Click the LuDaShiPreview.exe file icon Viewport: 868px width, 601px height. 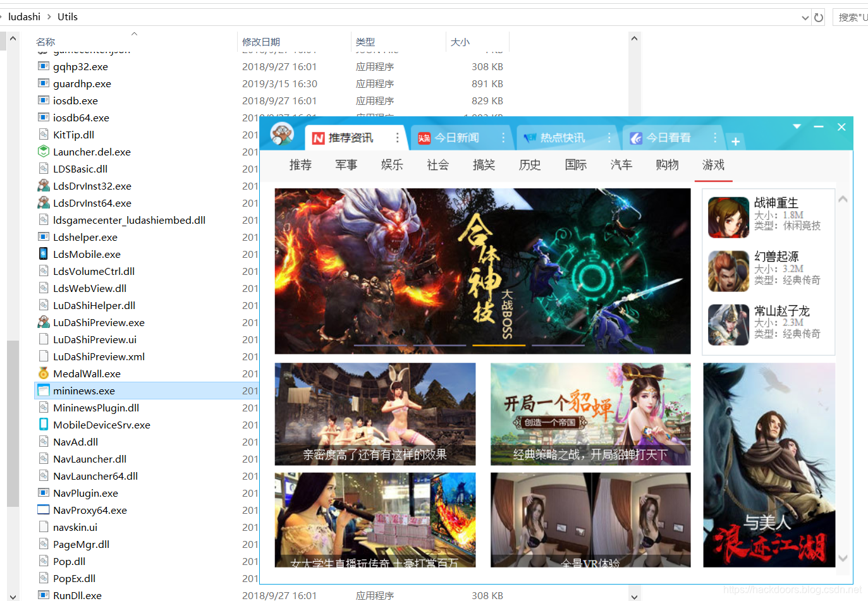click(44, 322)
